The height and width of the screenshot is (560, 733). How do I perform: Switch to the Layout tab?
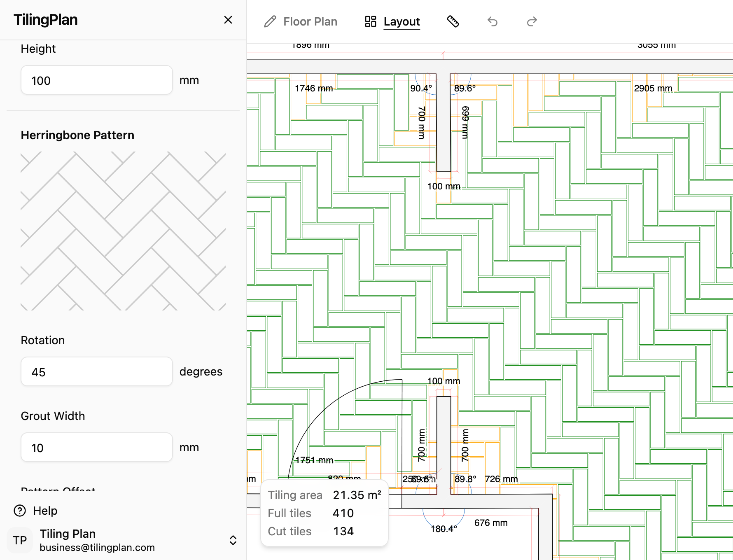click(392, 21)
